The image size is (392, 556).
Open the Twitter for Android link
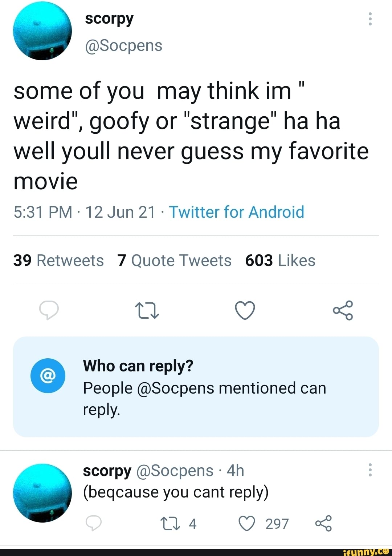(x=237, y=212)
